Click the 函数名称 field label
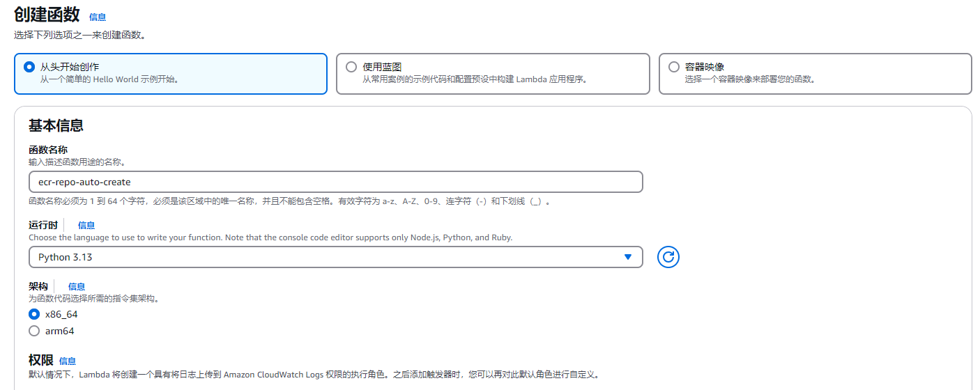This screenshot has height=390, width=980. [x=48, y=150]
